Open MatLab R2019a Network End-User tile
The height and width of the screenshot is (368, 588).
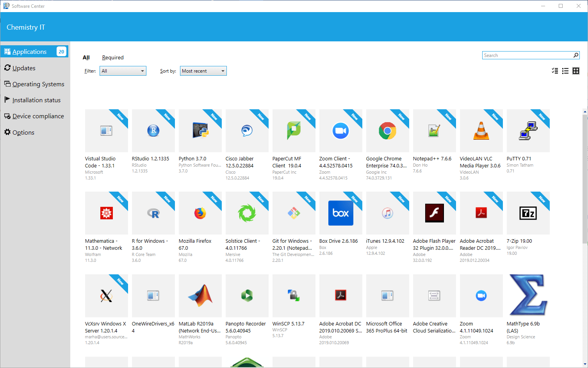point(200,295)
